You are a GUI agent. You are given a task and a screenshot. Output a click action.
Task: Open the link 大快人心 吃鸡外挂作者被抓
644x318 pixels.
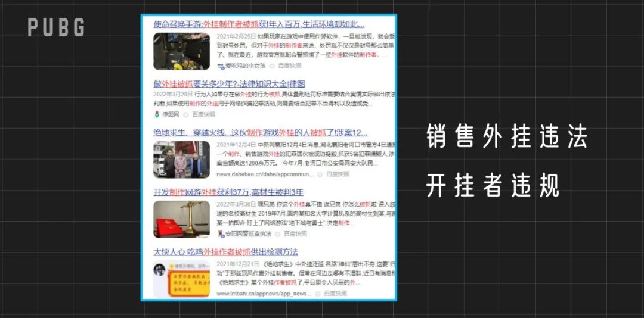(x=225, y=252)
